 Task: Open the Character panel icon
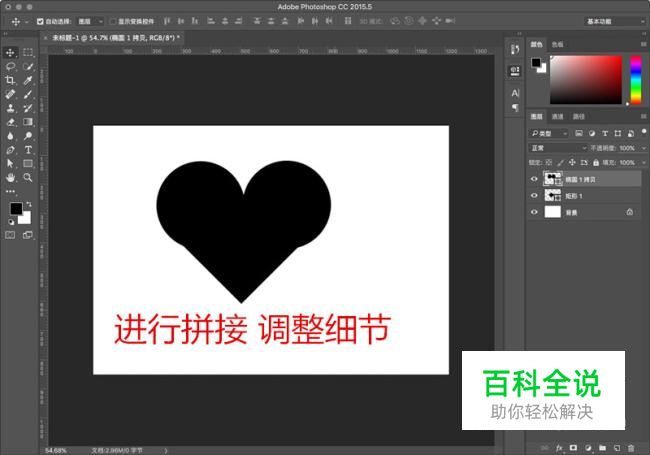tap(515, 93)
